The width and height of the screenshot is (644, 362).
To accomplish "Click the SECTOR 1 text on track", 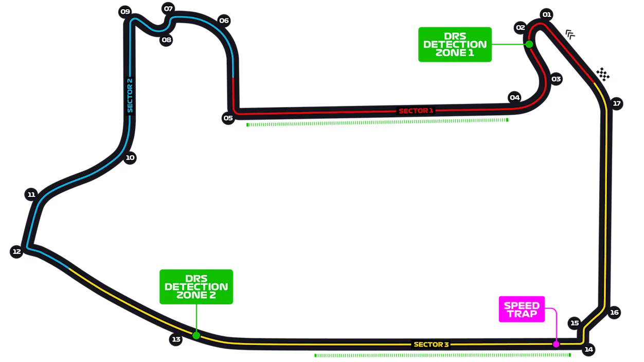I will pos(417,111).
